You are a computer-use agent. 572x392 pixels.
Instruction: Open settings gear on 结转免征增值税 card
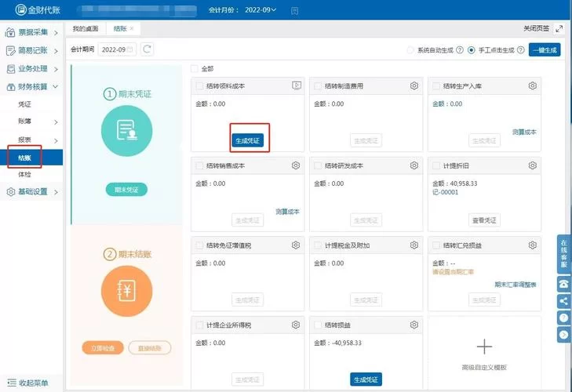tap(296, 245)
